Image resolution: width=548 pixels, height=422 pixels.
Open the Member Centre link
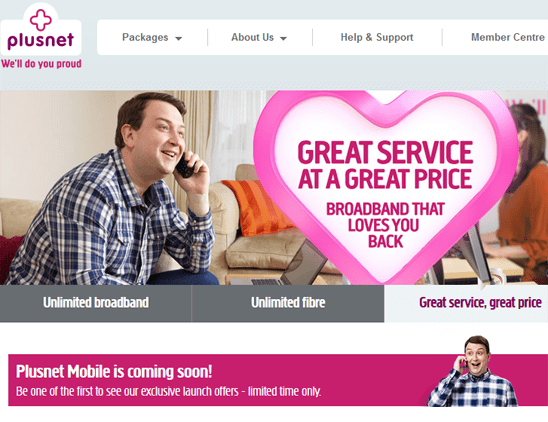coord(507,37)
